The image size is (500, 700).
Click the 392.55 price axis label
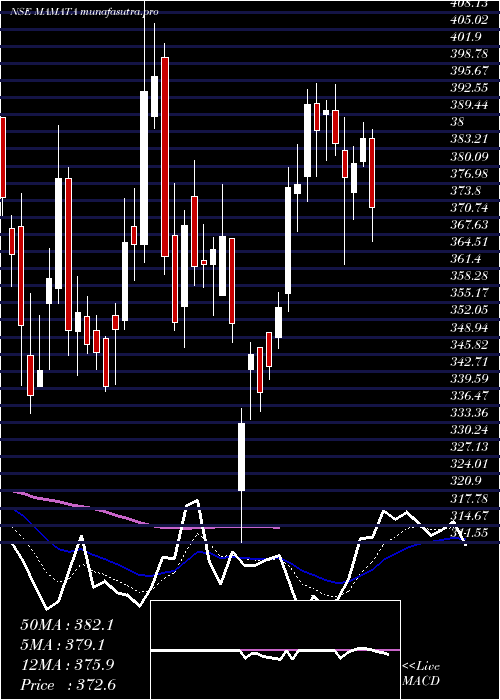(469, 88)
